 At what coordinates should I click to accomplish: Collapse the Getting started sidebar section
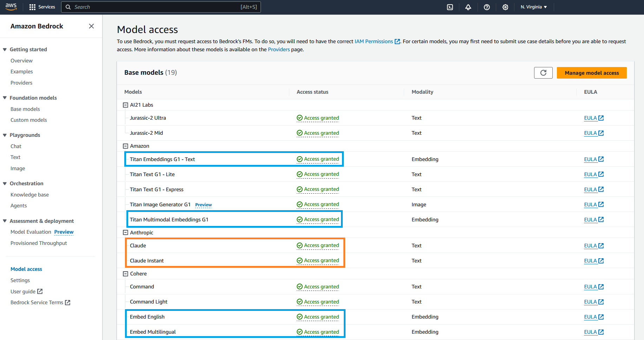(x=5, y=49)
